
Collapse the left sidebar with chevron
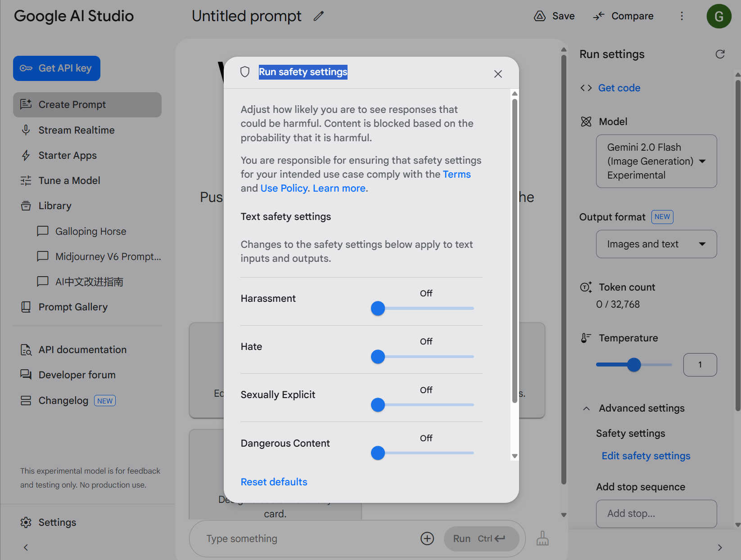tap(26, 547)
